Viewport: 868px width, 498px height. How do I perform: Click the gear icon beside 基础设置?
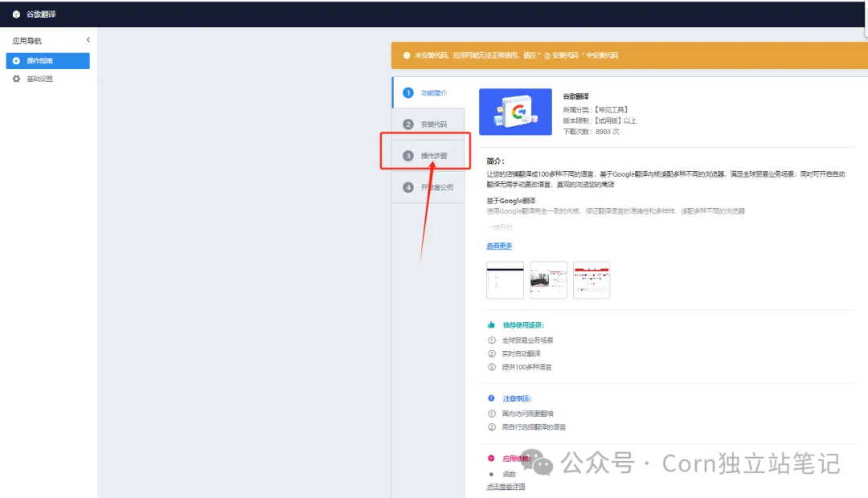[16, 79]
